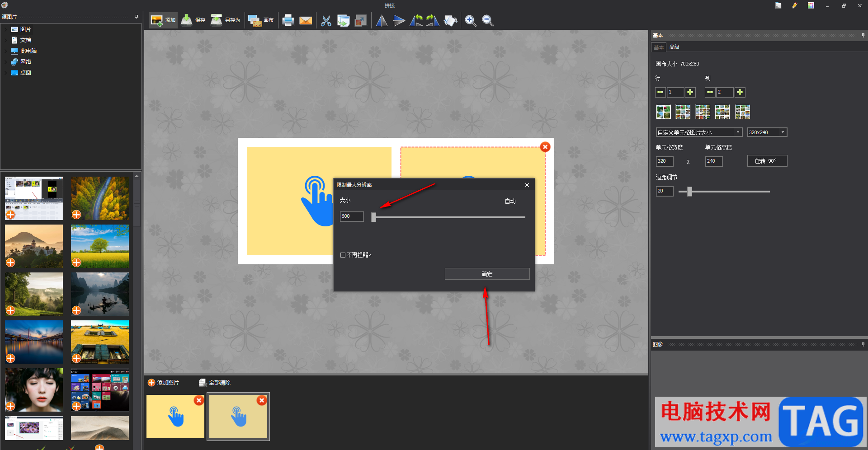The image size is (868, 450).
Task: Click the pencil icon in the title bar
Action: [x=795, y=5]
